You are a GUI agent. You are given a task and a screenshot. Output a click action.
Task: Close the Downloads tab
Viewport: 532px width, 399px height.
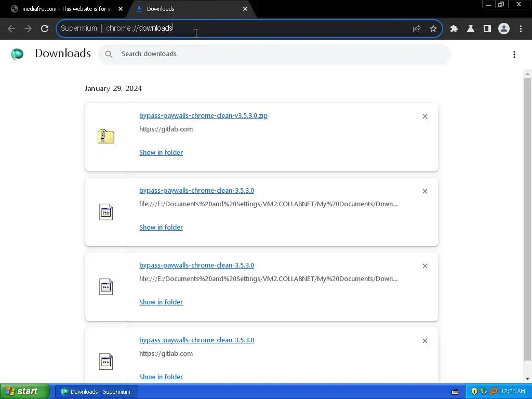[x=245, y=9]
